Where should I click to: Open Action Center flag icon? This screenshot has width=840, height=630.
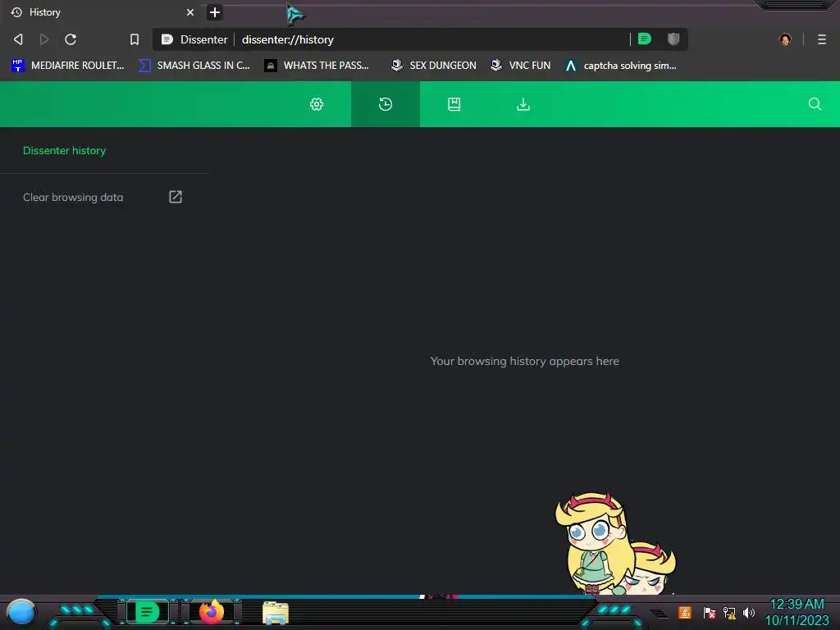(710, 612)
